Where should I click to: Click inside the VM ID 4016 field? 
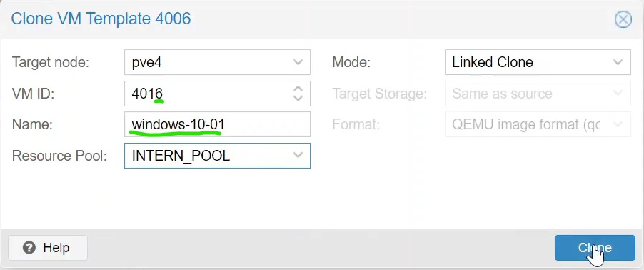coord(208,94)
